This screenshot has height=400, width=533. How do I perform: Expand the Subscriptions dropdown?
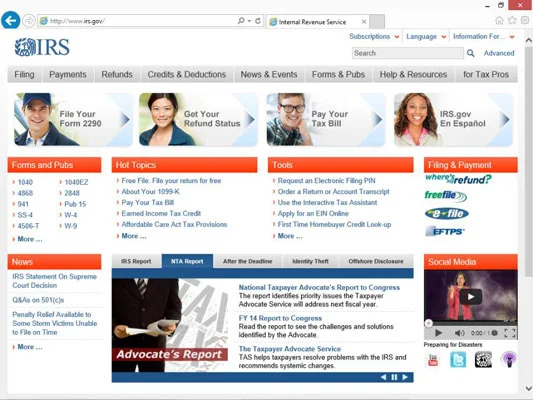[374, 36]
